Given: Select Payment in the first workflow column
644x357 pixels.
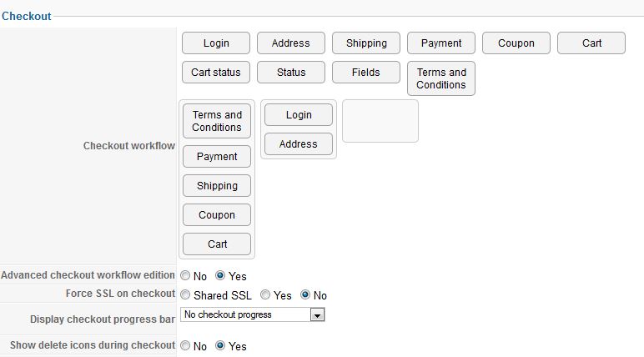Looking at the screenshot, I should pyautogui.click(x=217, y=157).
